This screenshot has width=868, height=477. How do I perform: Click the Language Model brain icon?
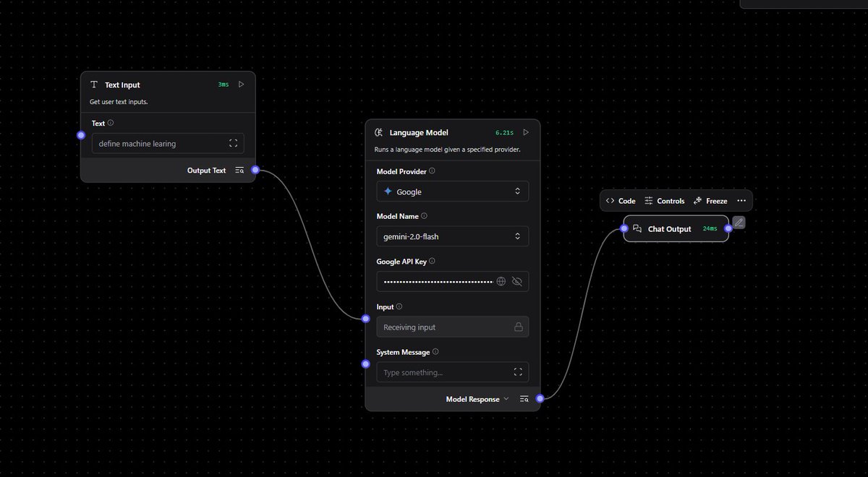pos(379,132)
